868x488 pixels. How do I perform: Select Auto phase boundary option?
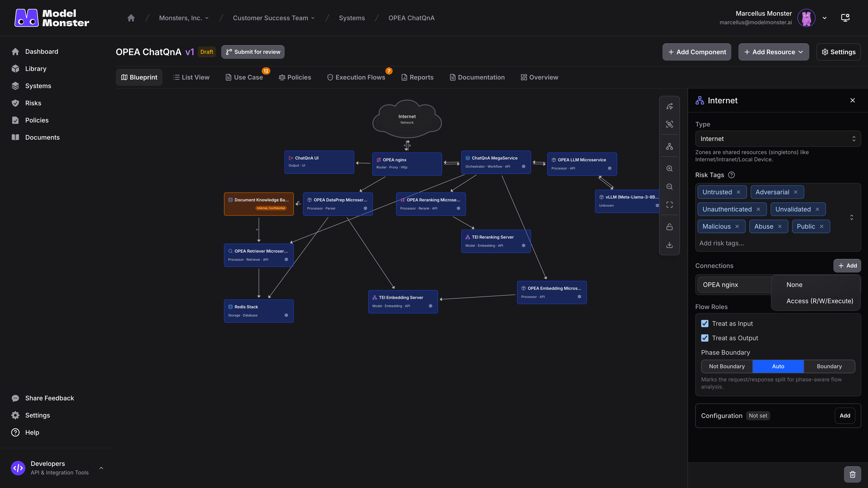point(778,366)
